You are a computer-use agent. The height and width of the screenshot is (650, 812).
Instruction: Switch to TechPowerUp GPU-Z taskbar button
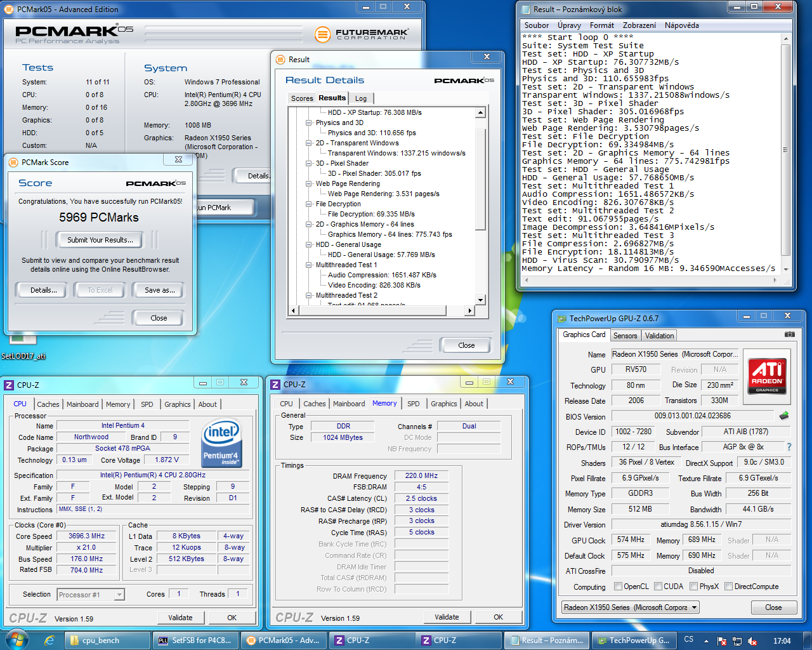pos(634,640)
